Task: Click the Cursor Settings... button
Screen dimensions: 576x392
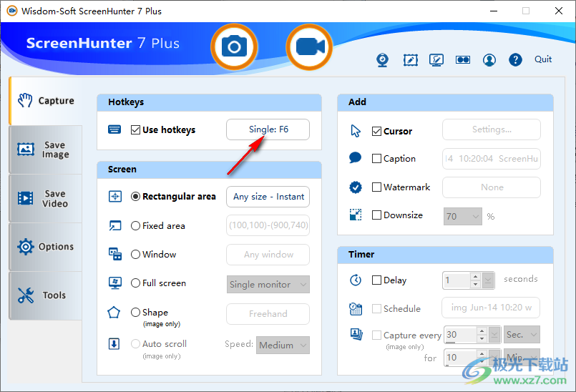Action: coord(492,129)
